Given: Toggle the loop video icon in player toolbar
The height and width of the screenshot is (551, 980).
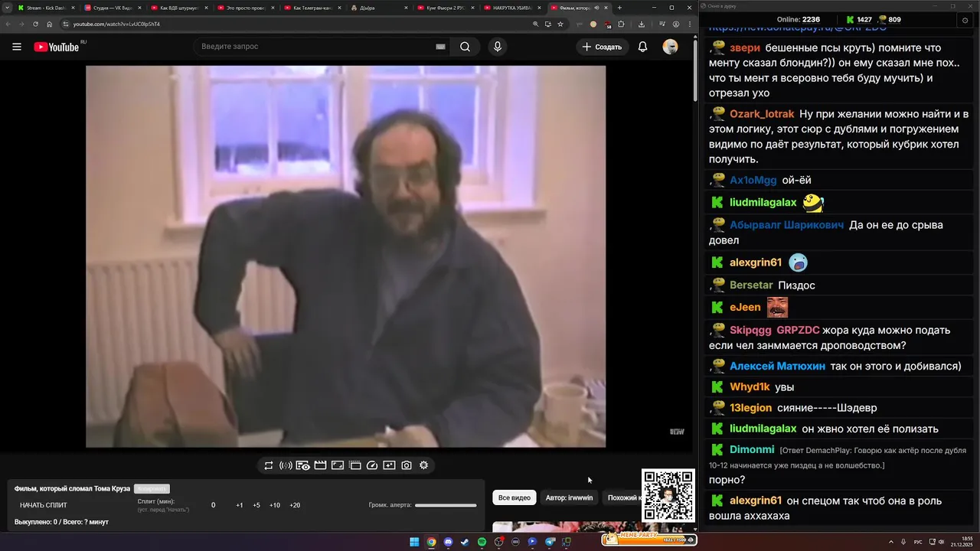Looking at the screenshot, I should tap(269, 465).
